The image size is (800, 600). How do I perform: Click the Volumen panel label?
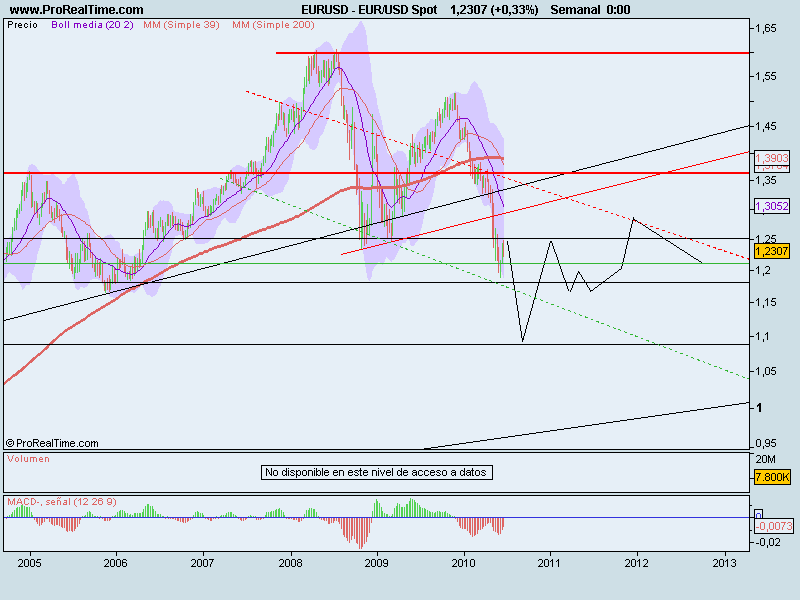(x=29, y=459)
